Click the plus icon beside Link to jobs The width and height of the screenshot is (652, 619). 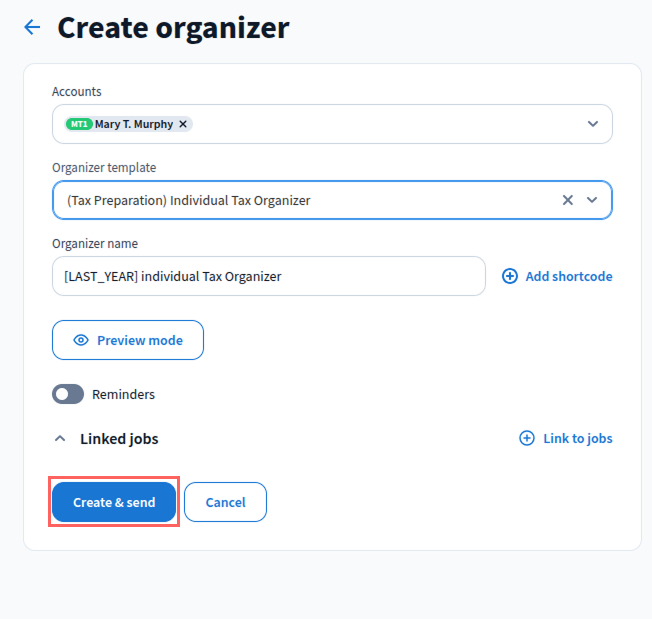pos(527,438)
